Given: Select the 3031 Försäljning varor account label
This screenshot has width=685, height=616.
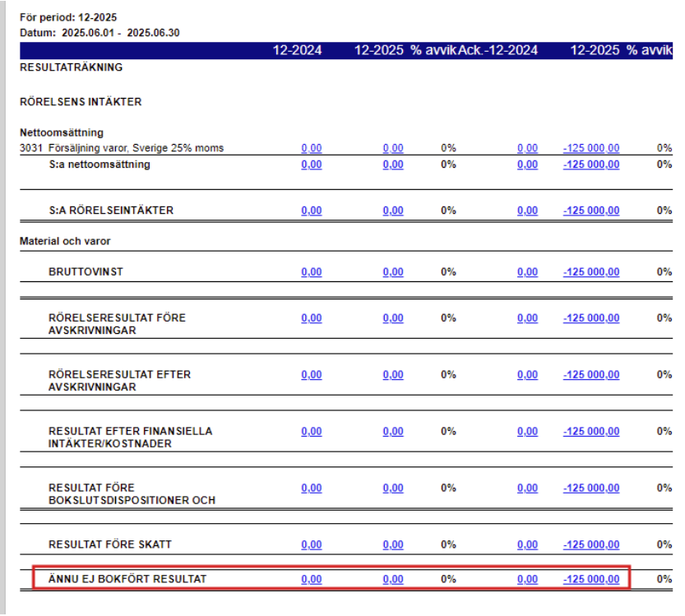Looking at the screenshot, I should tap(122, 148).
